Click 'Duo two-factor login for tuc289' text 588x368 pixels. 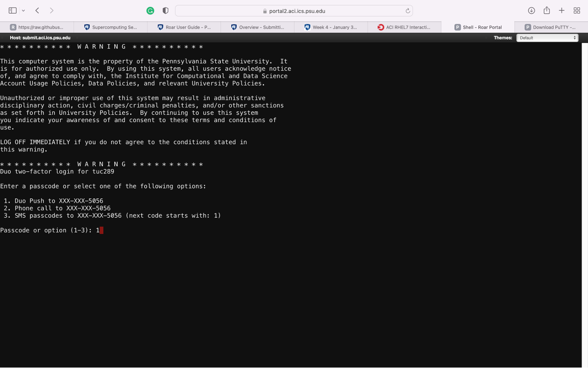57,172
